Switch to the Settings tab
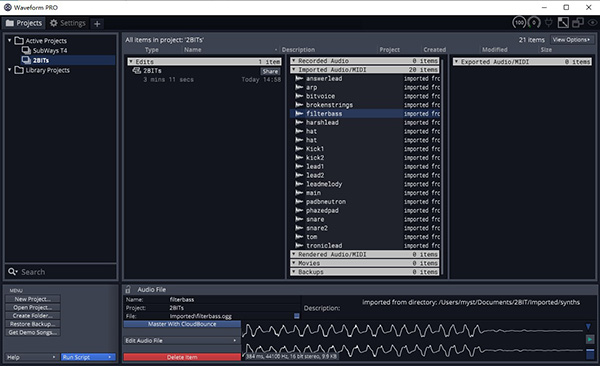Viewport: 600px width, 366px height. [68, 23]
